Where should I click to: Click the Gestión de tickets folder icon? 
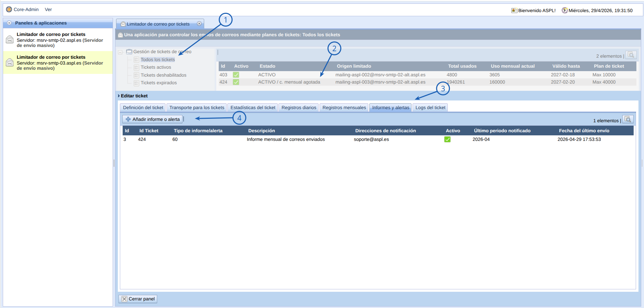pyautogui.click(x=129, y=52)
